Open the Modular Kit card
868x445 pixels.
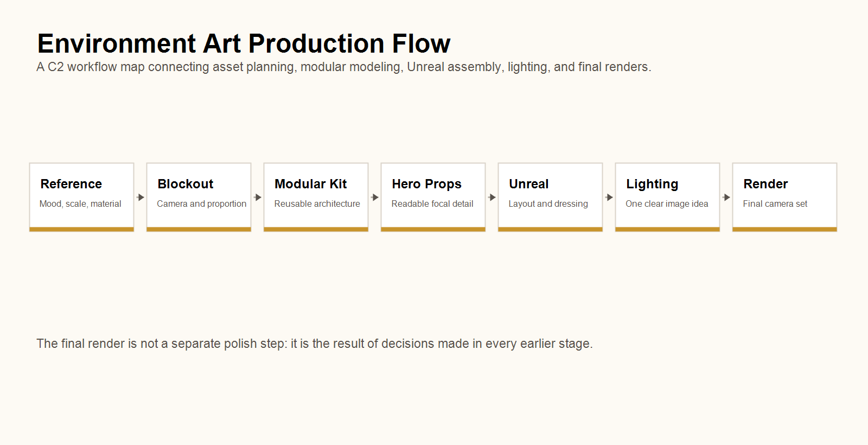(316, 197)
